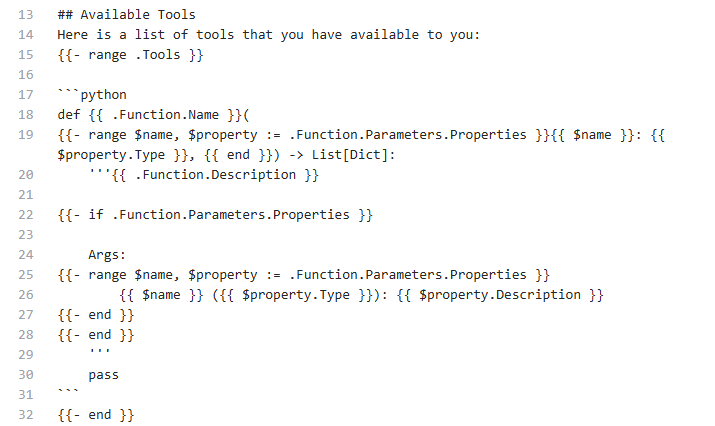
Task: Click the "pass" statement
Action: click(x=103, y=375)
